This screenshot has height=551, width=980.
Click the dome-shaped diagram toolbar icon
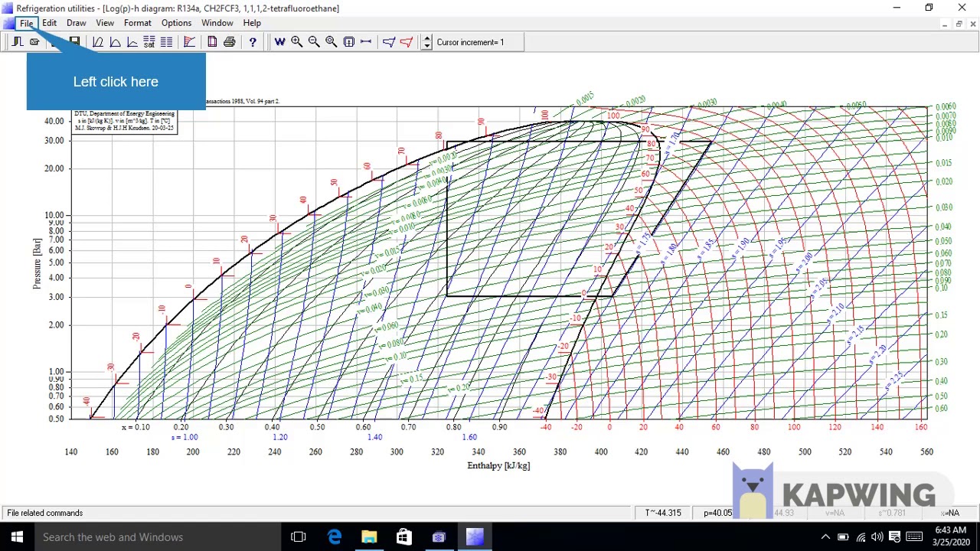tap(115, 42)
